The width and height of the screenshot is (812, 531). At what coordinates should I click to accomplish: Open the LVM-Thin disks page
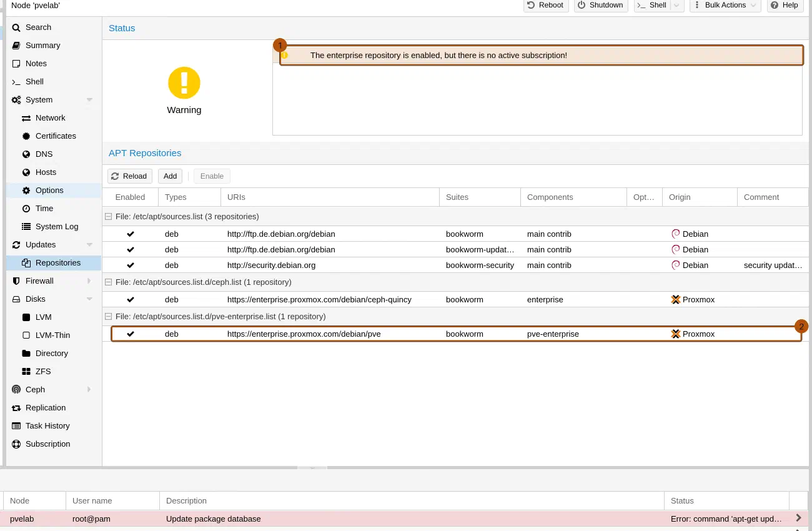[x=54, y=335]
